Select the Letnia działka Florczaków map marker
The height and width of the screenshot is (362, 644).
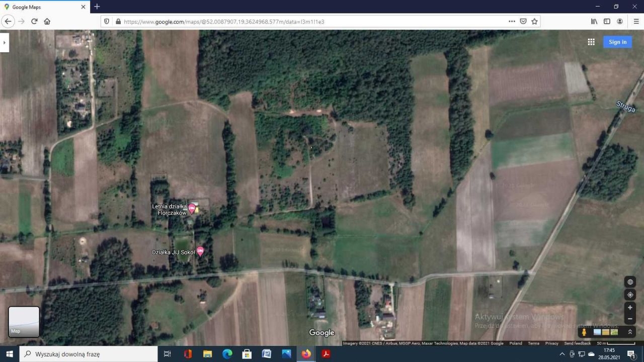coord(193,207)
